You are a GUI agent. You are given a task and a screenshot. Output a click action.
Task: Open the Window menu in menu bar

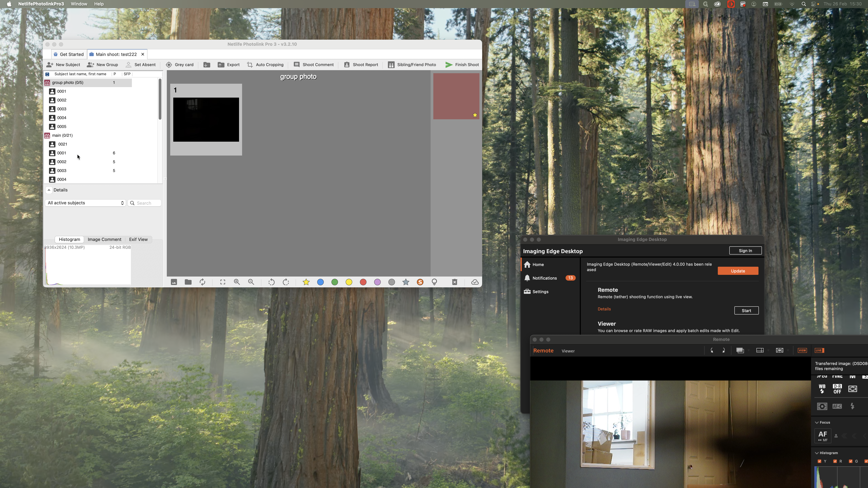79,4
